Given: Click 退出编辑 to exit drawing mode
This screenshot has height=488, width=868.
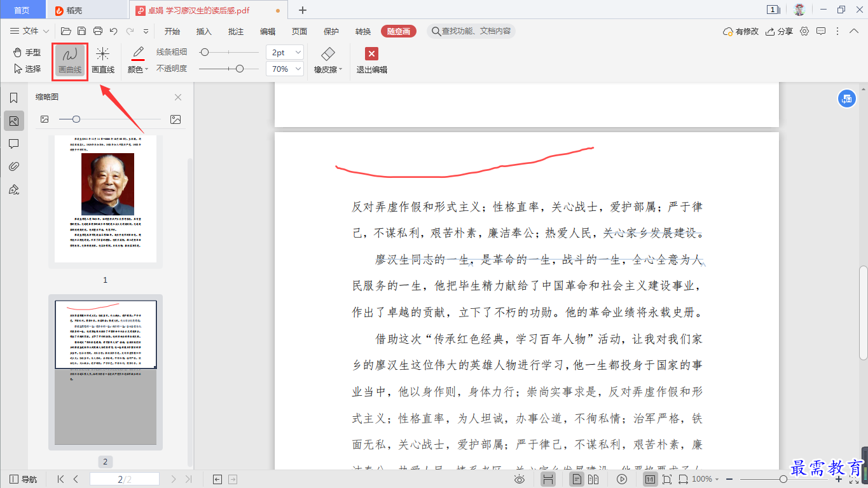Looking at the screenshot, I should tap(371, 60).
